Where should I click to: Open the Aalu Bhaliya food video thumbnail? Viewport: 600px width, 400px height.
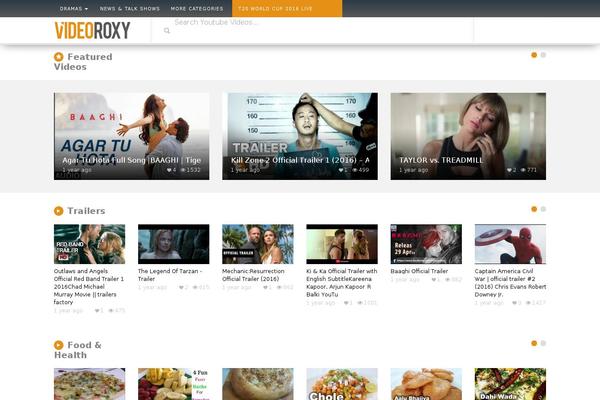click(x=426, y=384)
